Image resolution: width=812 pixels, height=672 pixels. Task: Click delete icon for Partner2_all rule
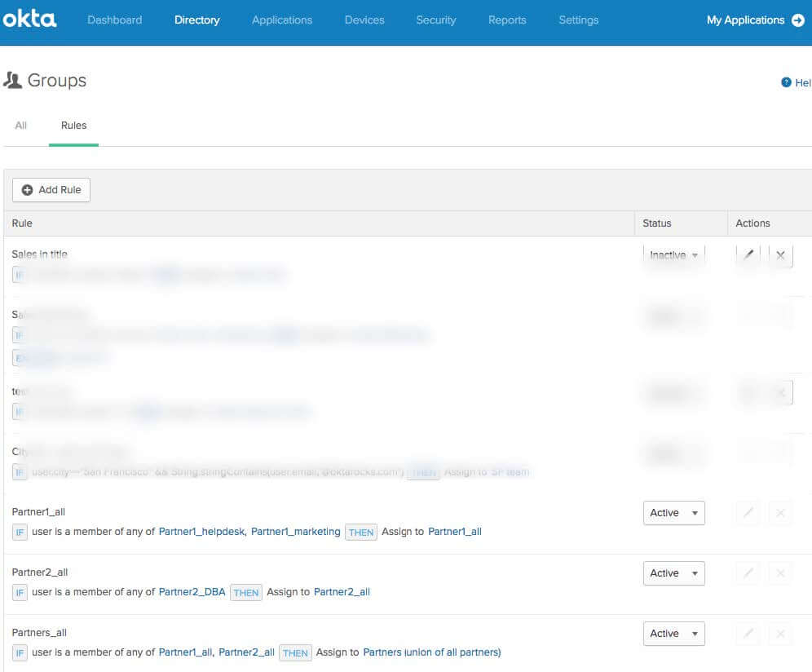coord(780,573)
